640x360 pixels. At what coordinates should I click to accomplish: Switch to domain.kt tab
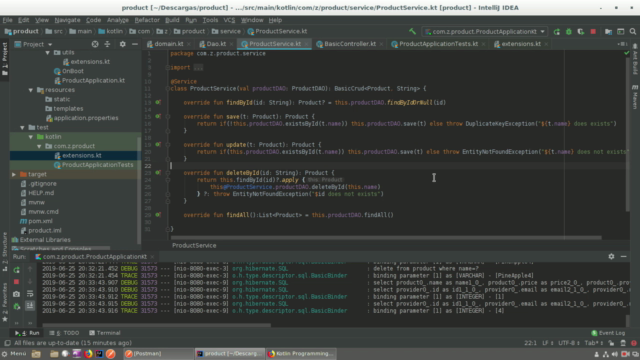[x=168, y=44]
